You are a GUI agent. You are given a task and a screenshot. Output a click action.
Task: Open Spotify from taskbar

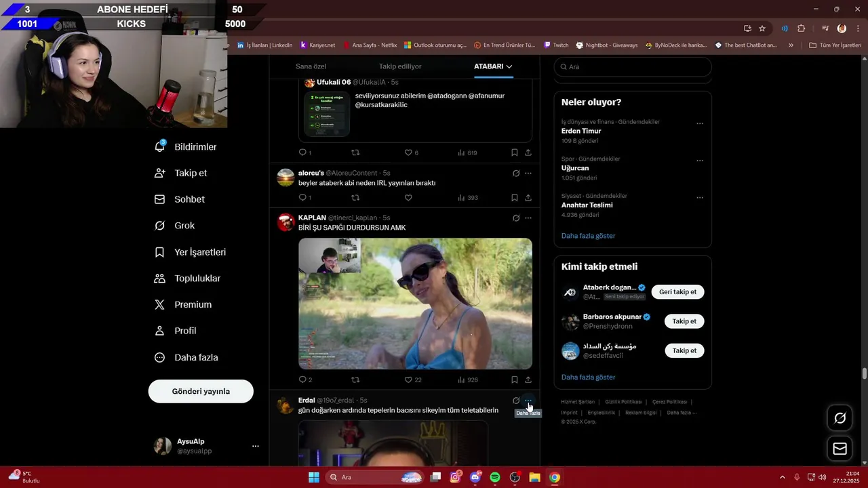[x=495, y=477]
